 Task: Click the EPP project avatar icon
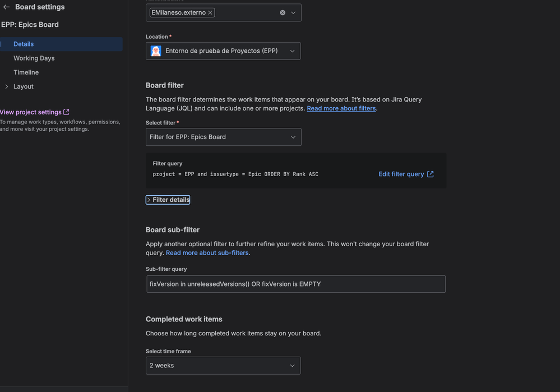pyautogui.click(x=156, y=51)
